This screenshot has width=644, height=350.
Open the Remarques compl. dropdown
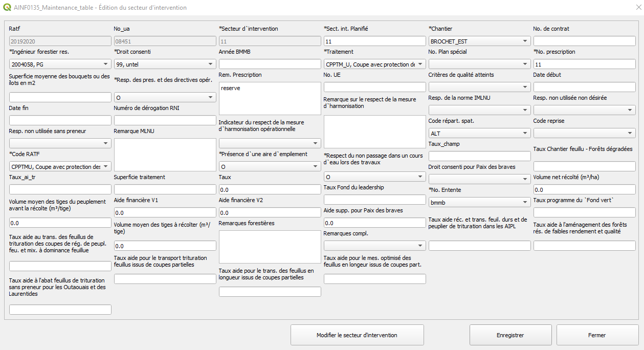[375, 246]
